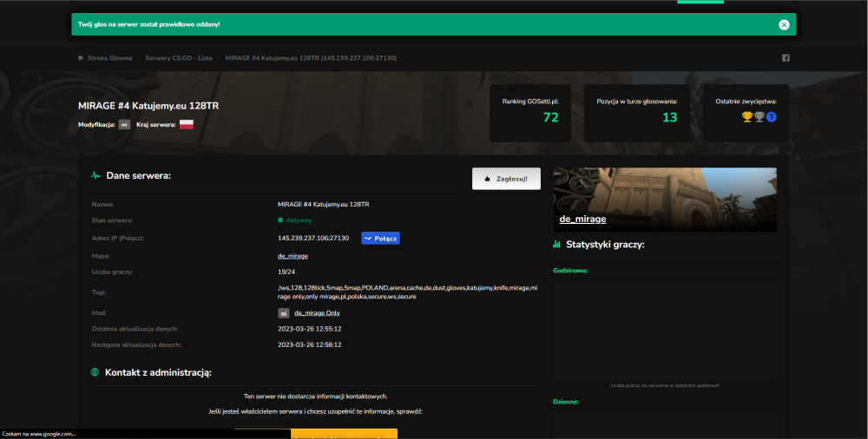
Task: Click the blue Połącz connect button
Action: click(x=380, y=238)
